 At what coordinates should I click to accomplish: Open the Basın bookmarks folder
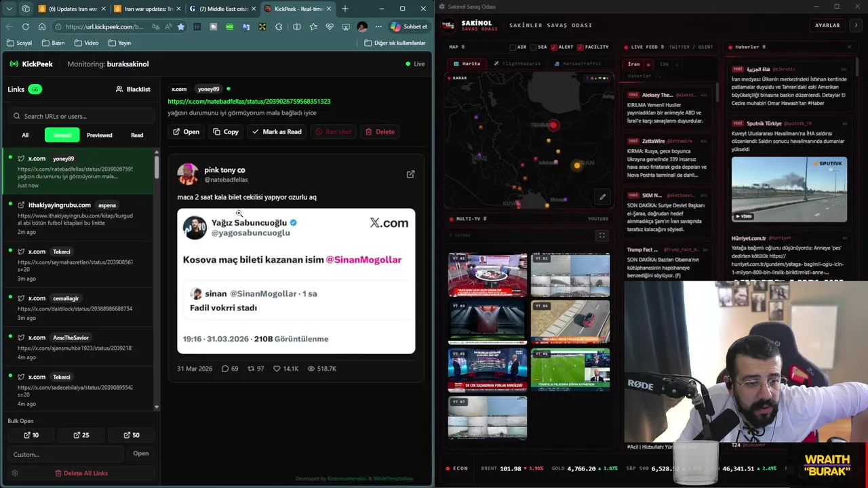pyautogui.click(x=53, y=43)
